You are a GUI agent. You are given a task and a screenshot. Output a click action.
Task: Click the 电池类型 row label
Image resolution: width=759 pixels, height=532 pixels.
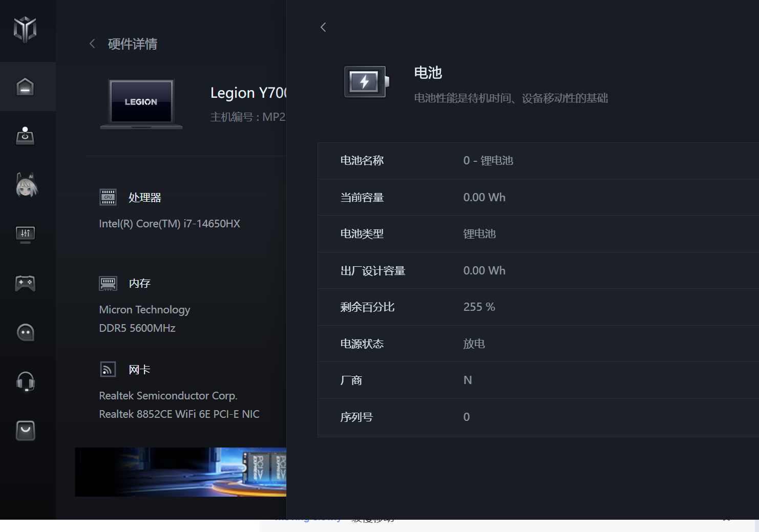point(362,234)
